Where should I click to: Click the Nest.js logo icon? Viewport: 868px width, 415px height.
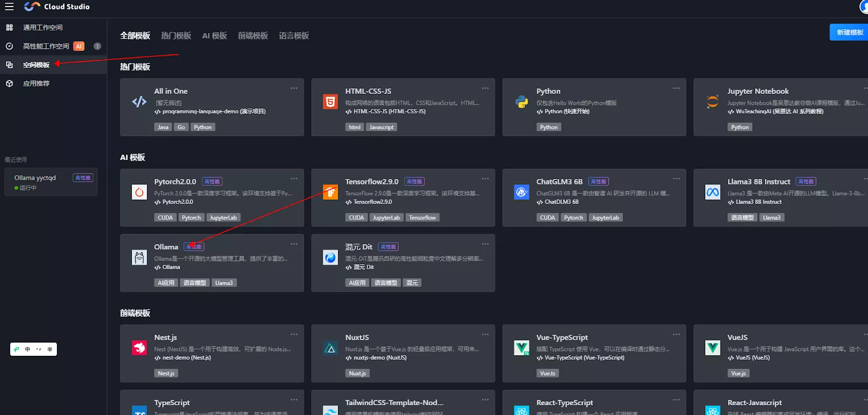(139, 348)
